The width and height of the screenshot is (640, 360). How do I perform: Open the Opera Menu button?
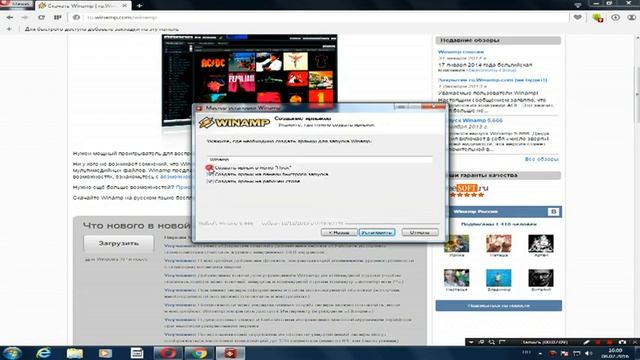click(x=16, y=4)
